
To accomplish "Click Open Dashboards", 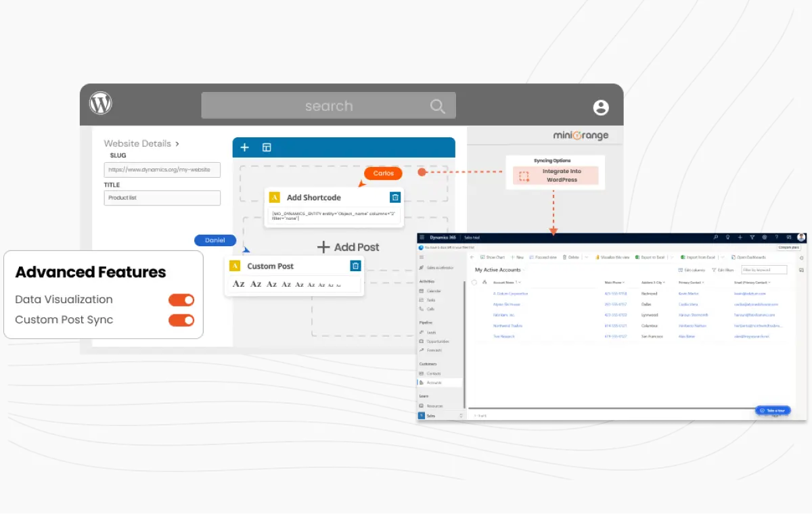I will click(747, 258).
